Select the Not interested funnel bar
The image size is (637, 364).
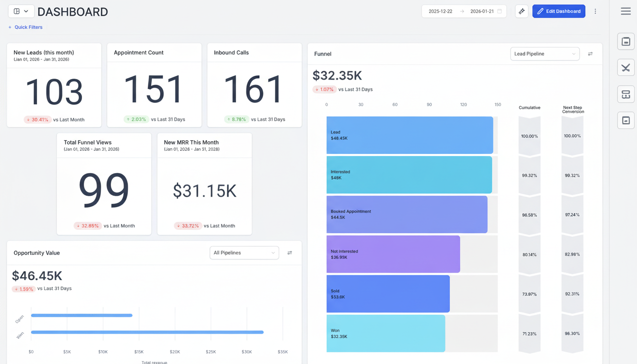[393, 254]
